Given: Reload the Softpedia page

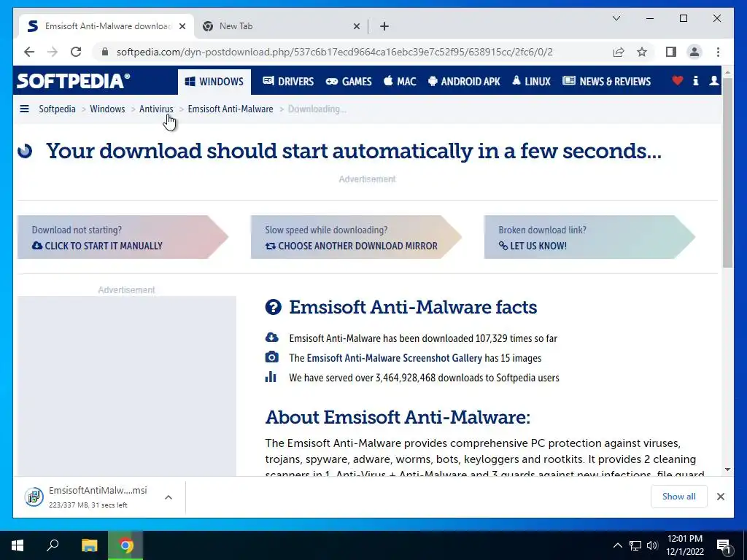Looking at the screenshot, I should [x=76, y=52].
